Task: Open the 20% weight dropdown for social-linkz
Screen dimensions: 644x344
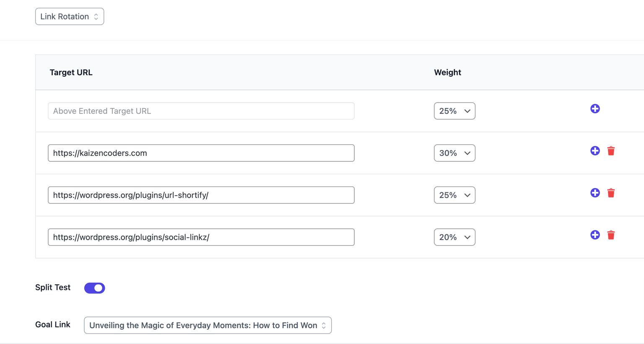Action: pos(454,237)
